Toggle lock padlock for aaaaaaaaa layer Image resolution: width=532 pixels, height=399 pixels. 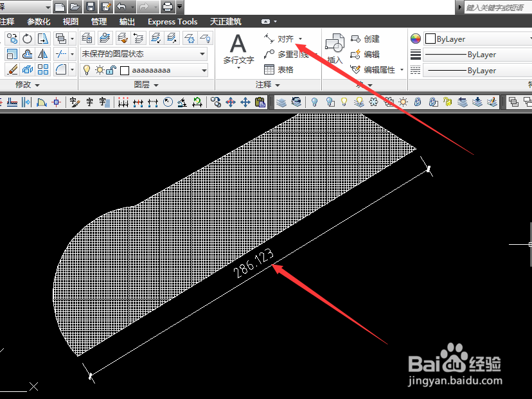(111, 70)
